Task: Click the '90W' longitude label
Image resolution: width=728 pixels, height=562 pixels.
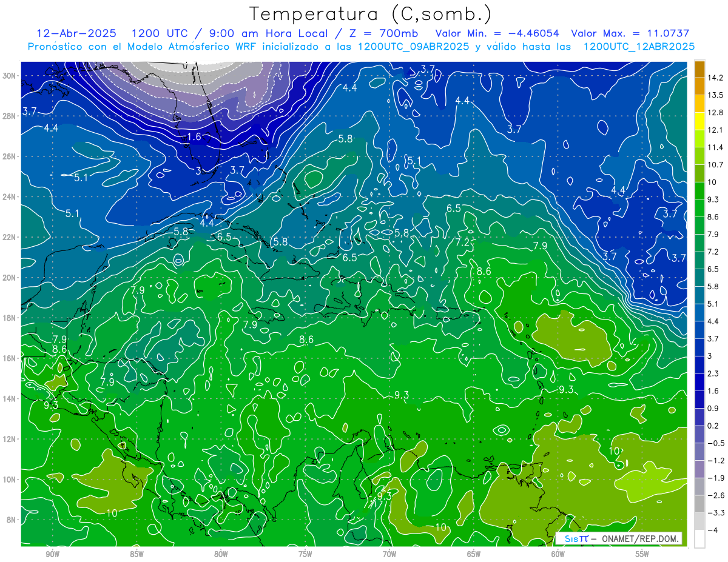Action: pyautogui.click(x=52, y=554)
